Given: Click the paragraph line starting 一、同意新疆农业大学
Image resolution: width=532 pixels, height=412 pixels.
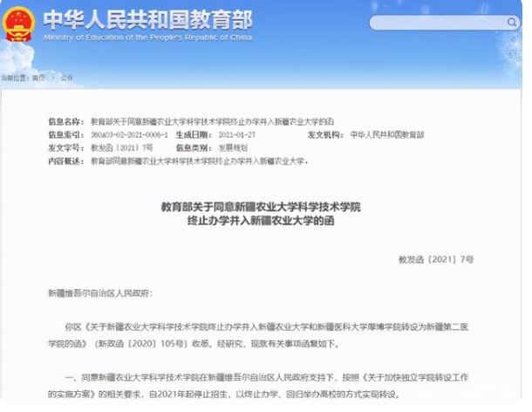Looking at the screenshot, I should click(x=266, y=377).
